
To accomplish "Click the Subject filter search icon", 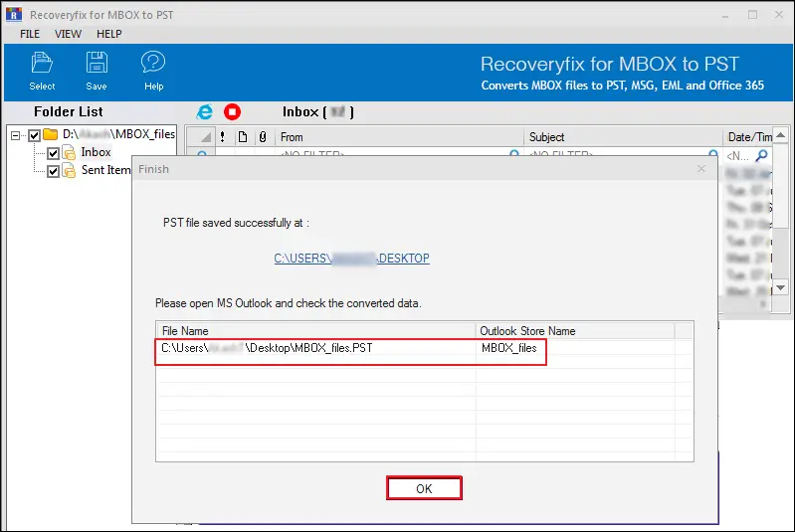I will coord(712,153).
